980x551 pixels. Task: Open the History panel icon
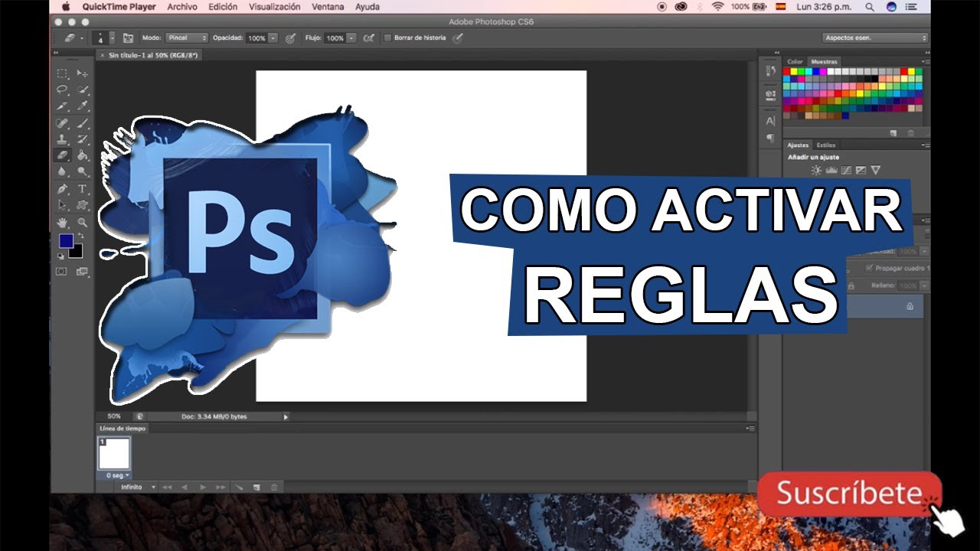point(770,70)
